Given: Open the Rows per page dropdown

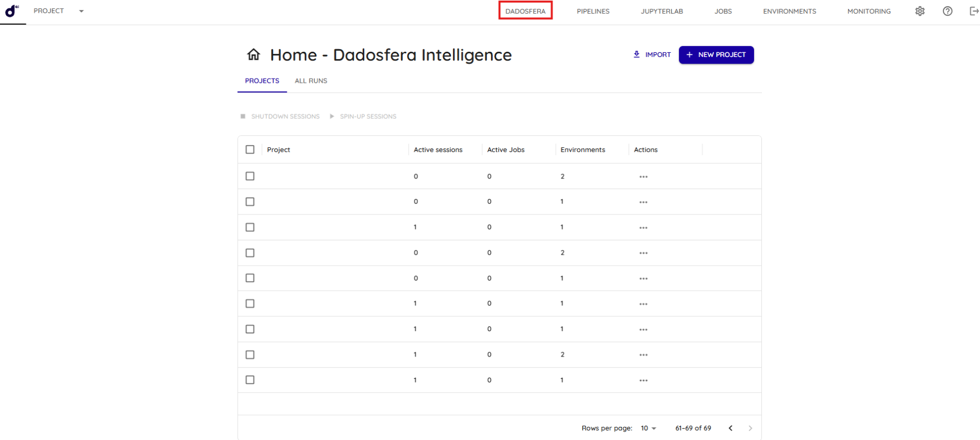Looking at the screenshot, I should coord(648,428).
